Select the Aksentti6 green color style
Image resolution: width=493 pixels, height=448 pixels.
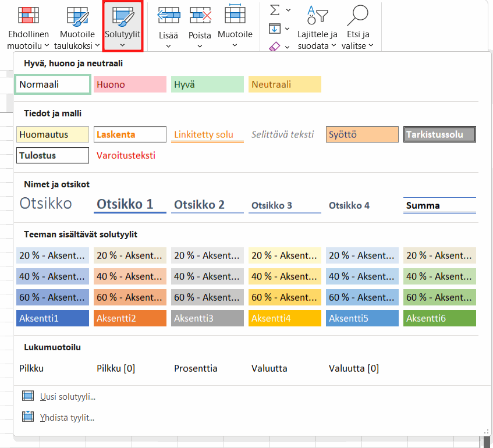pyautogui.click(x=439, y=318)
